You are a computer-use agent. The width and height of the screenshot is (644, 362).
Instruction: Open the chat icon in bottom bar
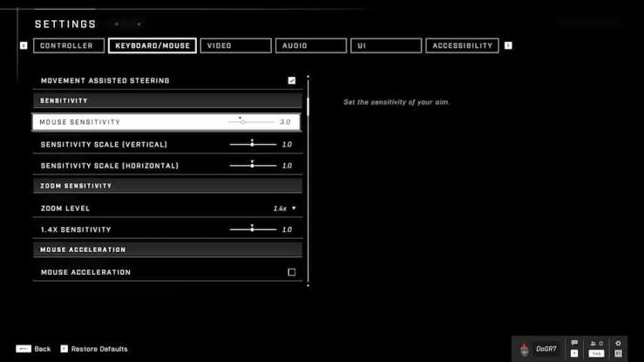click(574, 344)
